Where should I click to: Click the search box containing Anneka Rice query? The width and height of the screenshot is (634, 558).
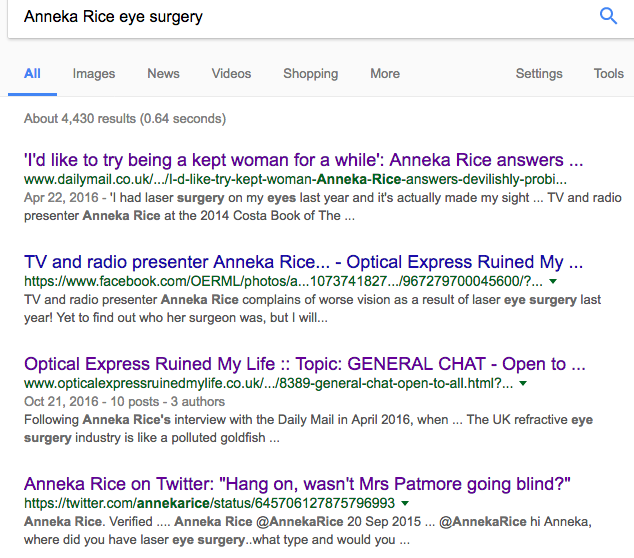click(x=300, y=17)
